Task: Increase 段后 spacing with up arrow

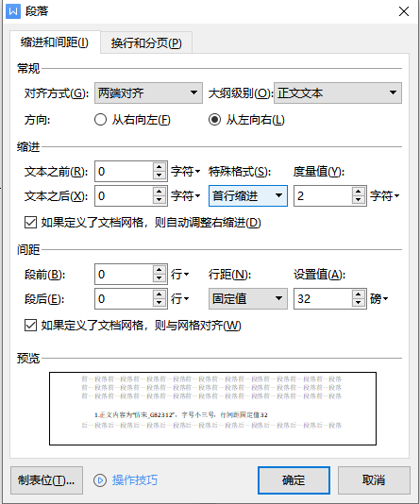Action: 160,294
